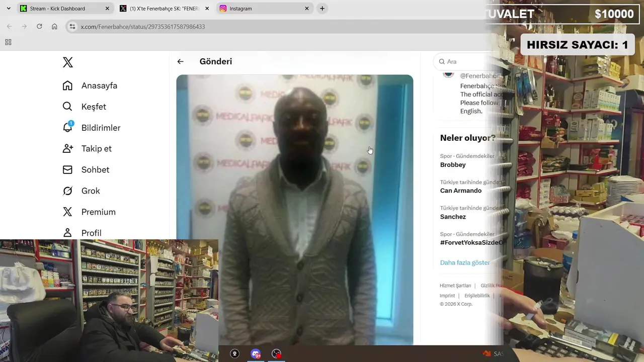Open OBS Studio from the taskbar
This screenshot has width=644, height=362.
point(276,354)
